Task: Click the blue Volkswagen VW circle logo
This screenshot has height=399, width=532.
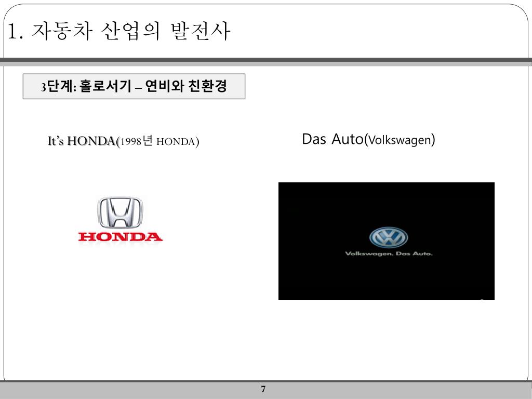Action: (x=389, y=237)
